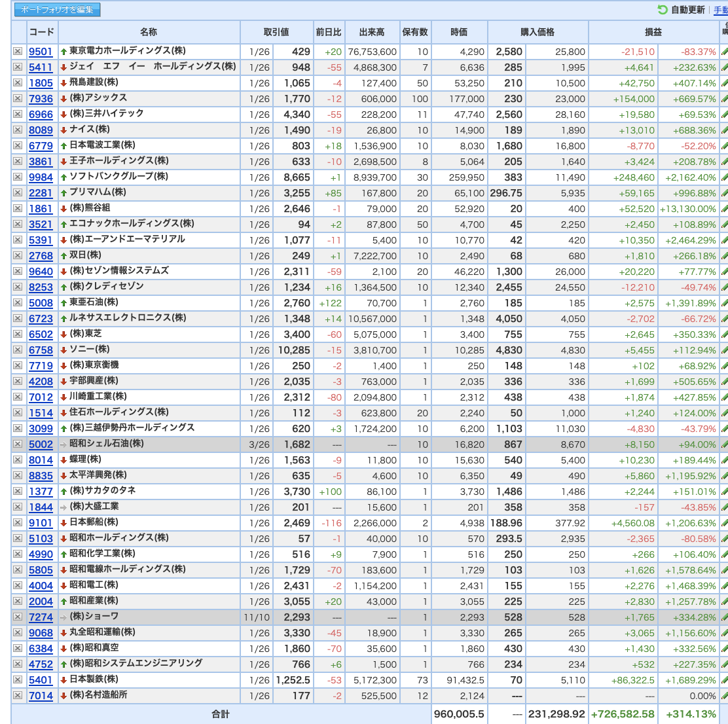Viewport: 728px width, 724px height.
Task: Click the pencil edit icon for 川崎重工業 row
Action: [724, 397]
